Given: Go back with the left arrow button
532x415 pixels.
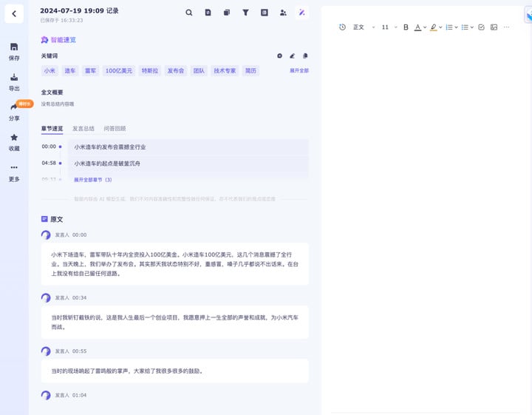Looking at the screenshot, I should tap(14, 14).
